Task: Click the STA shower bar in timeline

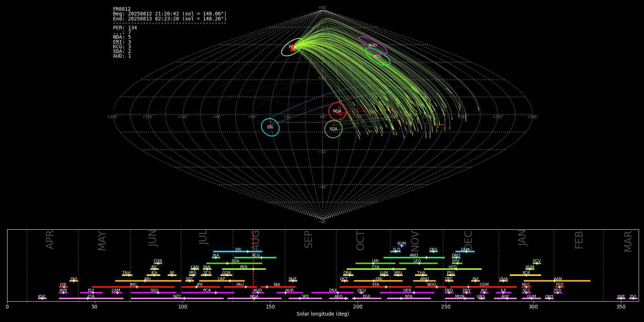Action: [x=375, y=287]
